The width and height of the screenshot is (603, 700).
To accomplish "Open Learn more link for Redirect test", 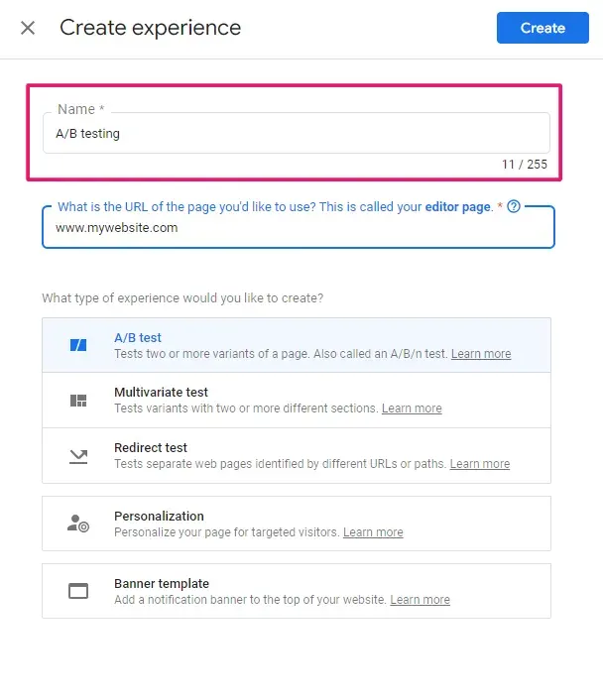I will click(480, 463).
